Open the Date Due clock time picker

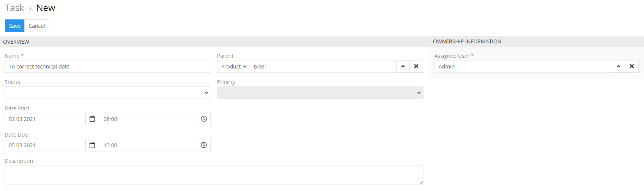(x=204, y=145)
